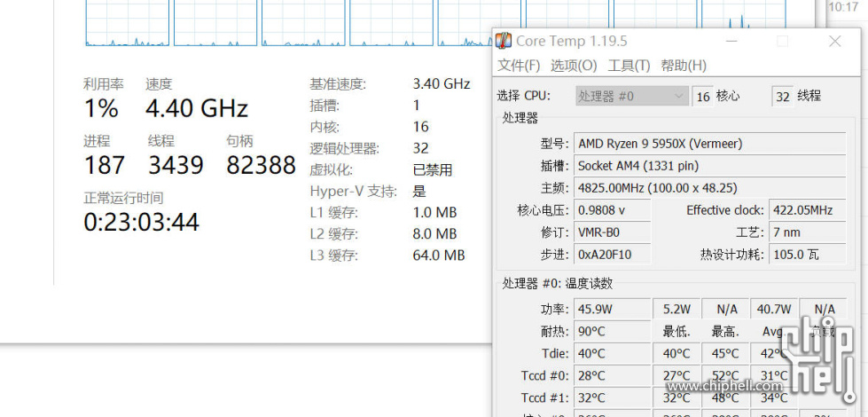Viewport: 868px width, 417px height.
Task: Open the 工具(T) menu in Core Temp
Action: pyautogui.click(x=629, y=66)
